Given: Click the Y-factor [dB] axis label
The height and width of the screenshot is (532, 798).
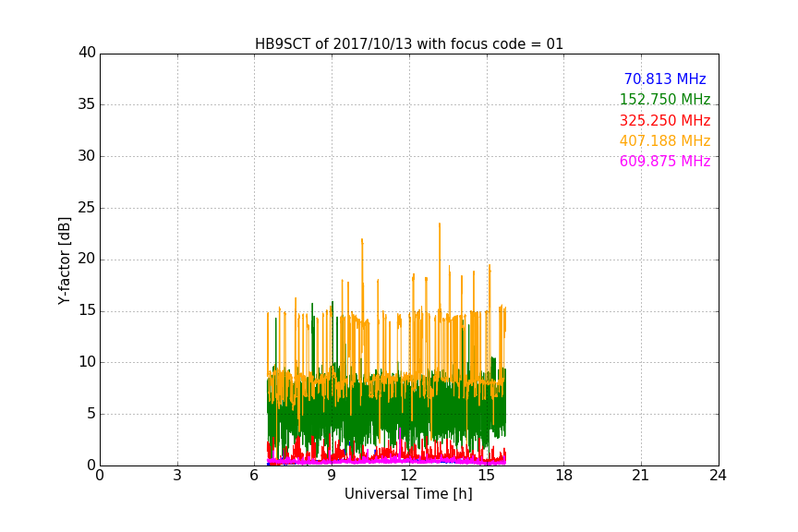Looking at the screenshot, I should point(64,260).
